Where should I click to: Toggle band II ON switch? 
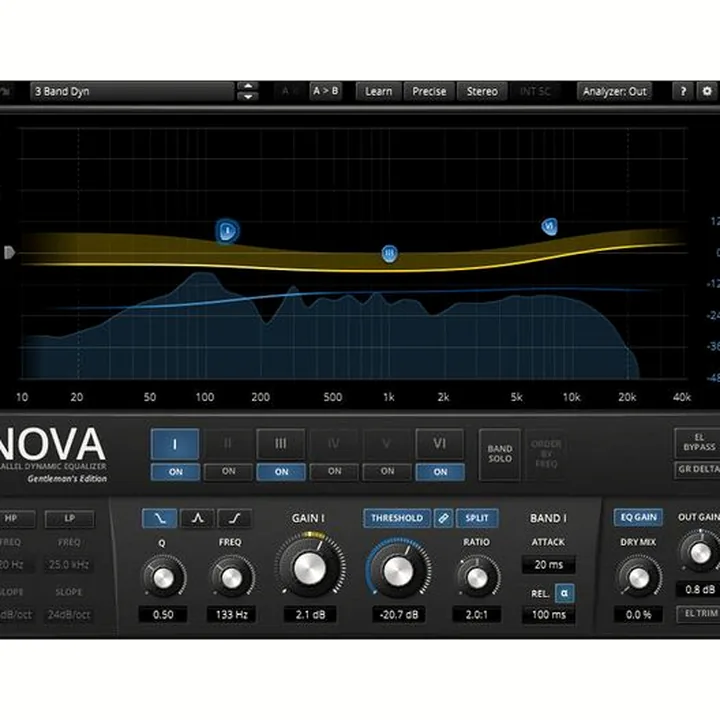[228, 472]
